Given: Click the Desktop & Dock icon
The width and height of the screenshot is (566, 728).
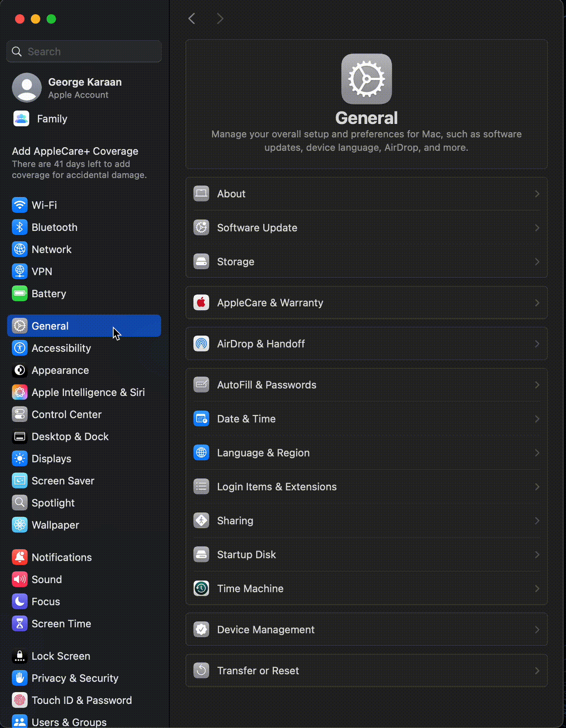Looking at the screenshot, I should pyautogui.click(x=19, y=437).
